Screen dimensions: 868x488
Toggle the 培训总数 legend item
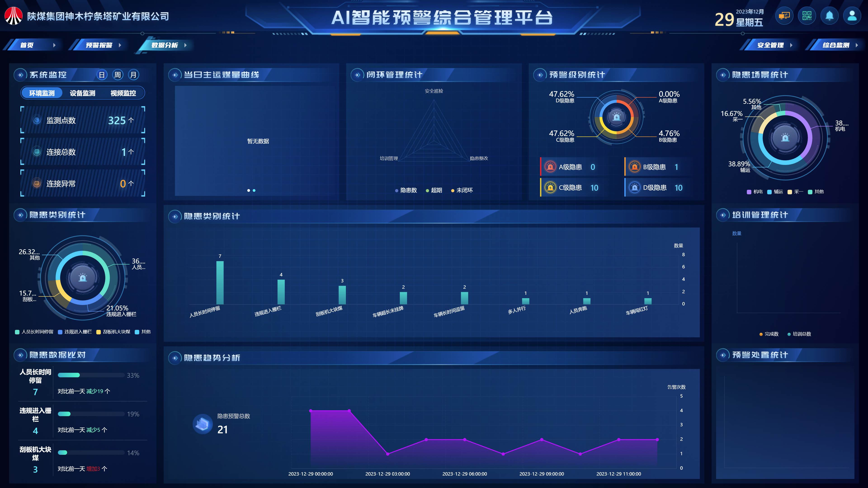[799, 334]
